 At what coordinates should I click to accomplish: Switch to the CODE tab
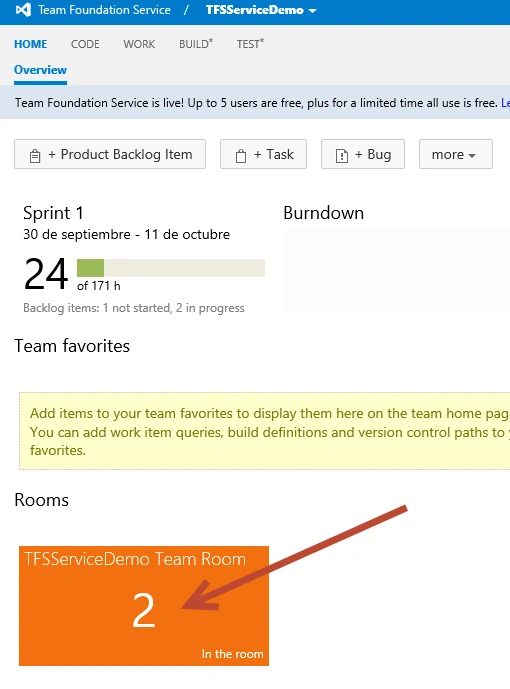pos(85,44)
